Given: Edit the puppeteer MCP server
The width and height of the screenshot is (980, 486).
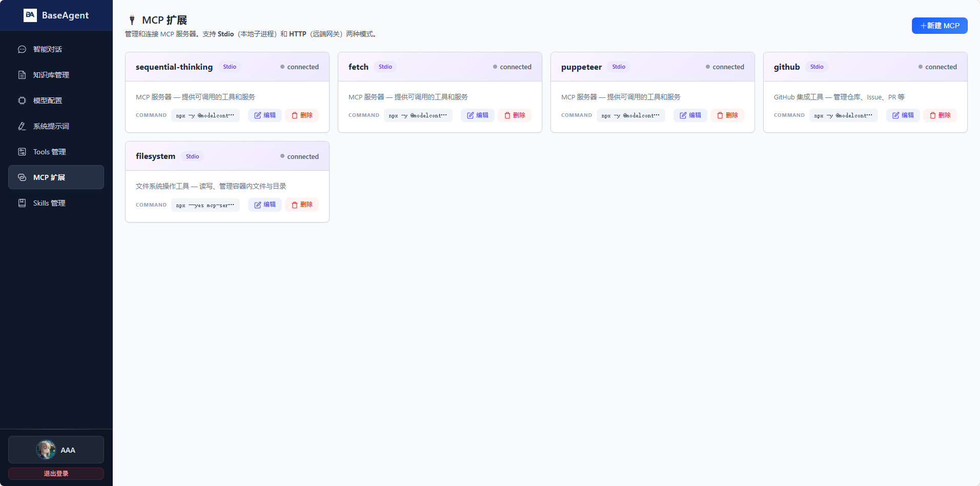Looking at the screenshot, I should click(690, 115).
